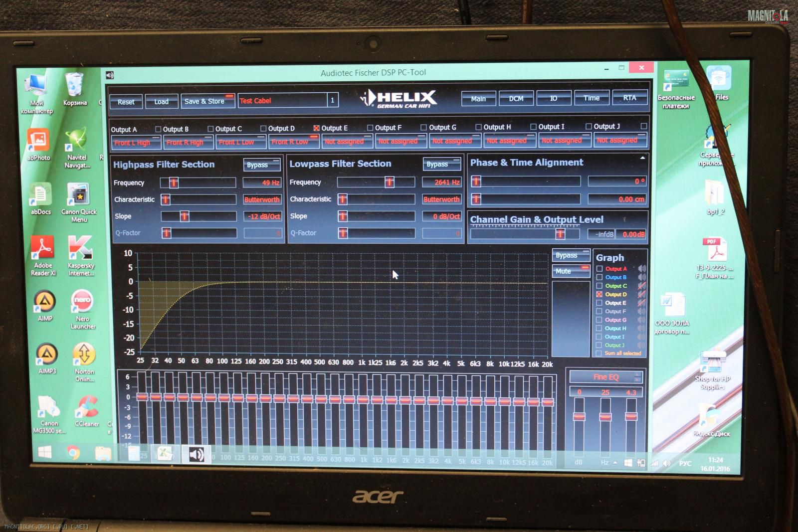Open highpass Characteristic Butterworth field
The width and height of the screenshot is (798, 532).
[262, 199]
